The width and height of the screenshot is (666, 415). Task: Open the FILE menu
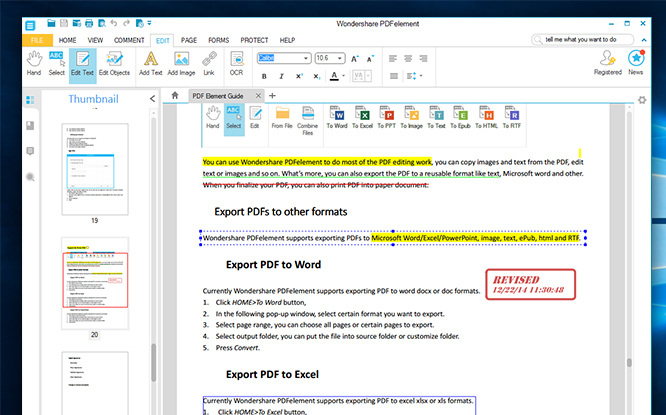37,40
